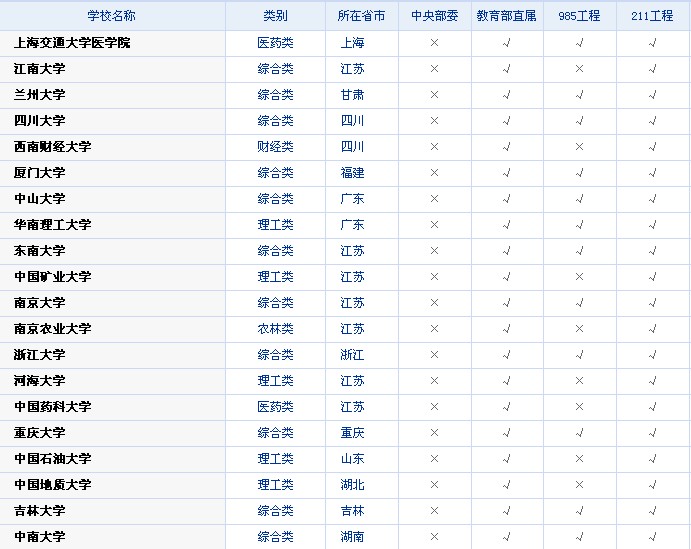
Task: Open the 中国地质大学 school link
Action: click(53, 485)
